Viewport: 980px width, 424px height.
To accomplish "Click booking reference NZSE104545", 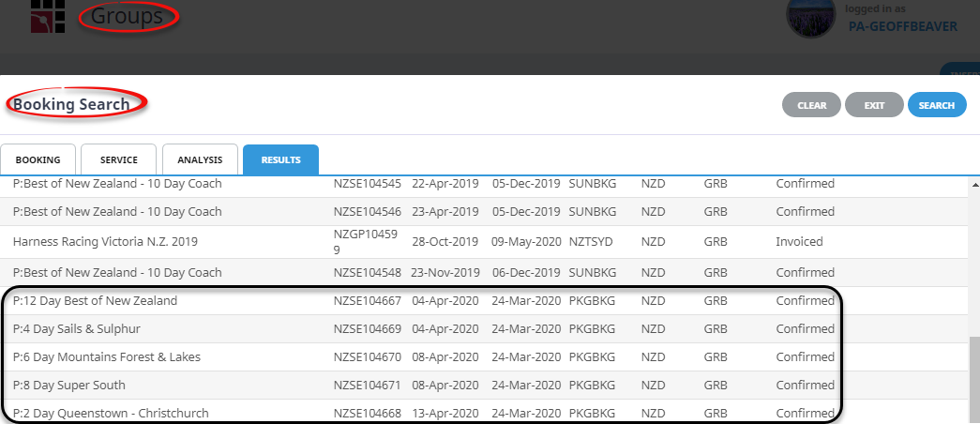I will click(x=367, y=184).
